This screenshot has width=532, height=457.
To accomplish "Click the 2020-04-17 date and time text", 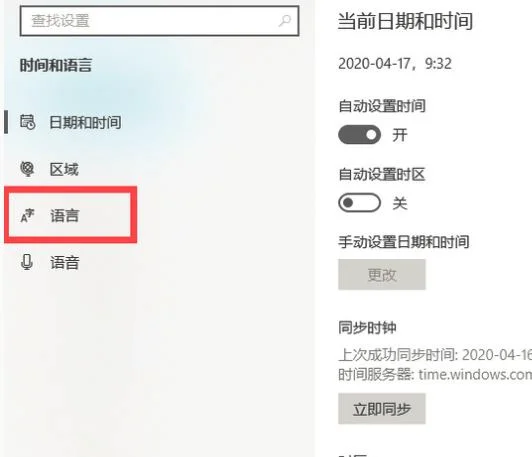I will 395,64.
